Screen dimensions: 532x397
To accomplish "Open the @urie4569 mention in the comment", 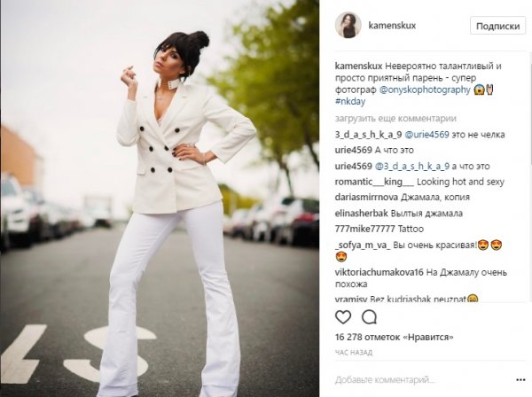I will [426, 135].
